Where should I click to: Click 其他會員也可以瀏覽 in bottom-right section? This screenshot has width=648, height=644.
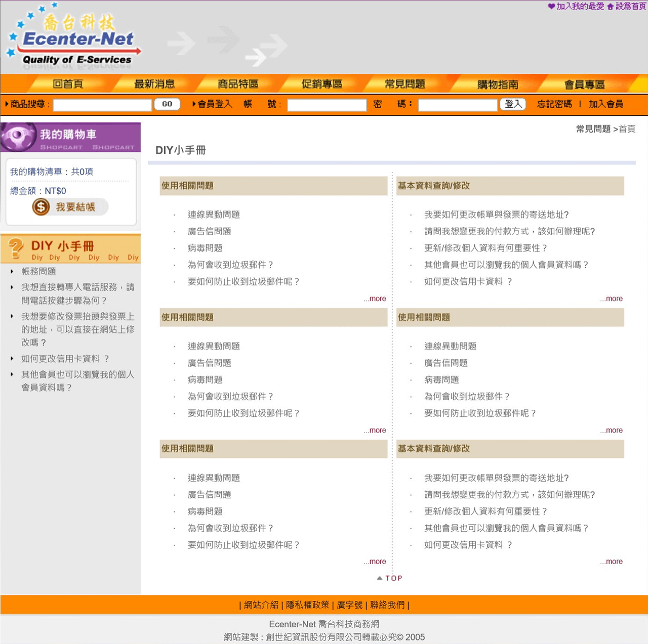click(x=506, y=528)
